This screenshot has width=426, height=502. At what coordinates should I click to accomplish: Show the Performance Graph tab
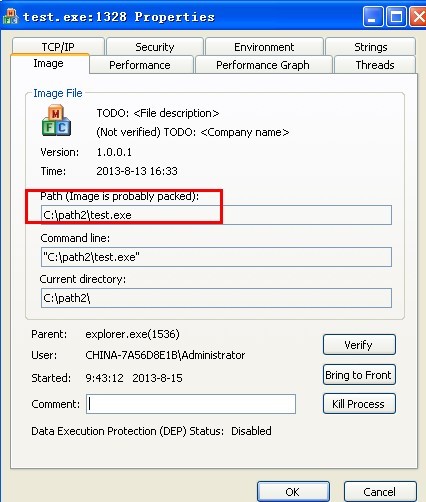(263, 65)
